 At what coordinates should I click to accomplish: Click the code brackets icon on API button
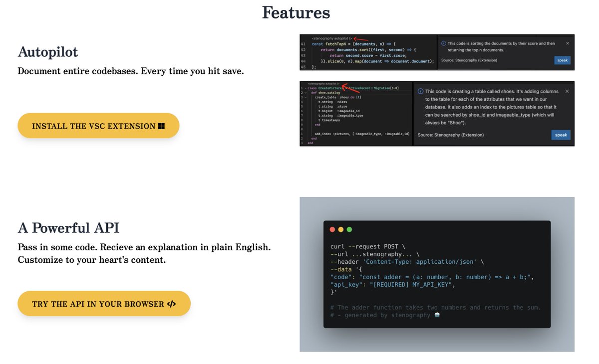[x=172, y=304]
